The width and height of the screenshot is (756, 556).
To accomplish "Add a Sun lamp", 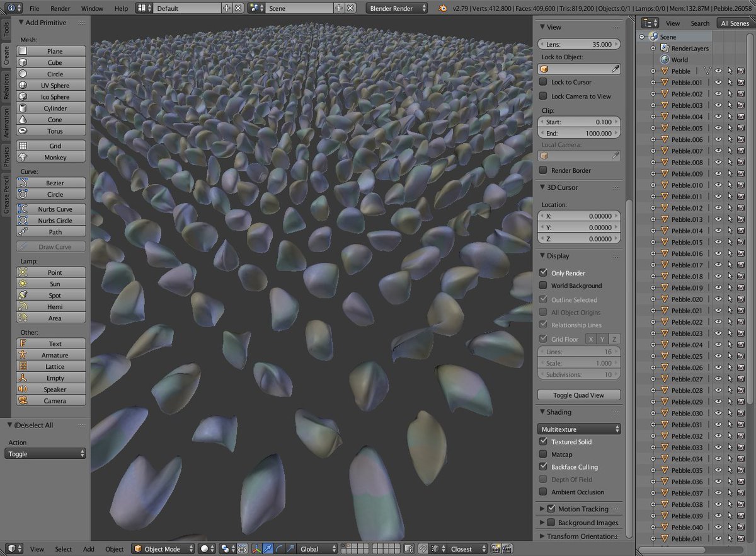I will coord(51,284).
